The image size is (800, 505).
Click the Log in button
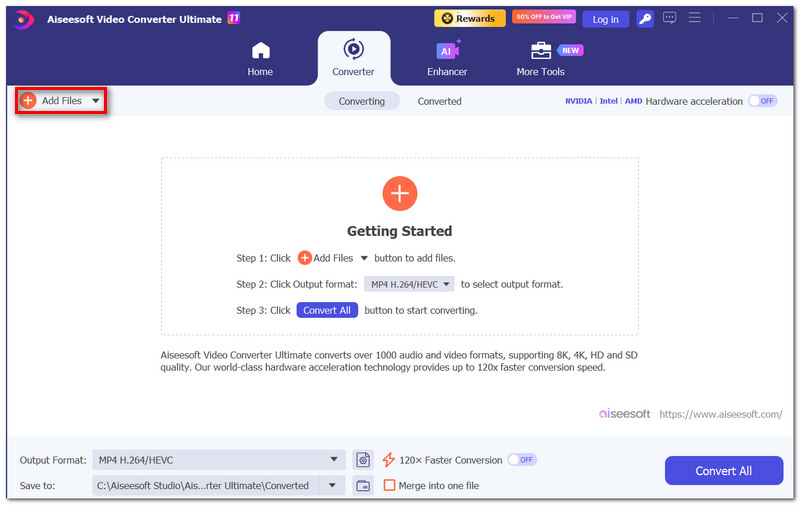coord(605,19)
